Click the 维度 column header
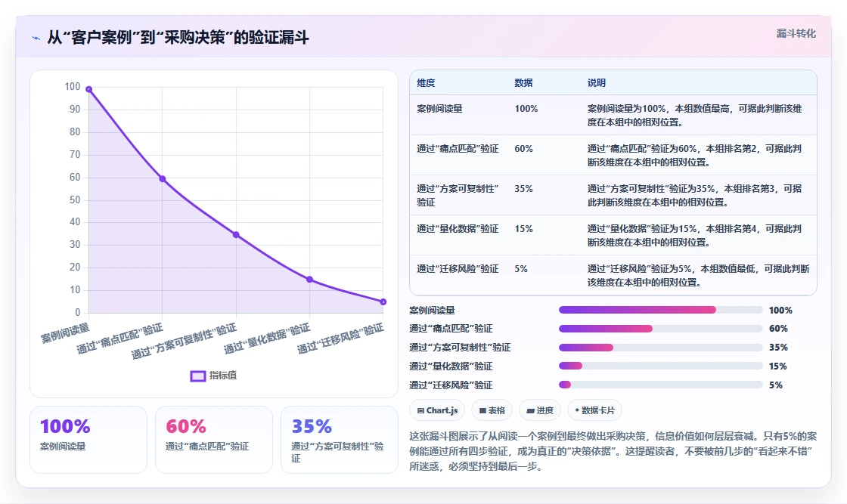This screenshot has height=504, width=847. (426, 82)
